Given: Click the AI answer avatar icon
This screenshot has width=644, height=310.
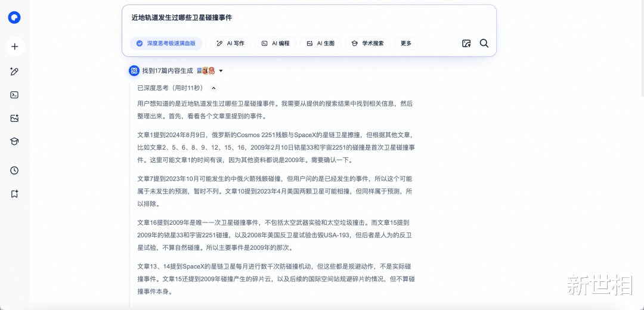Looking at the screenshot, I should 134,70.
